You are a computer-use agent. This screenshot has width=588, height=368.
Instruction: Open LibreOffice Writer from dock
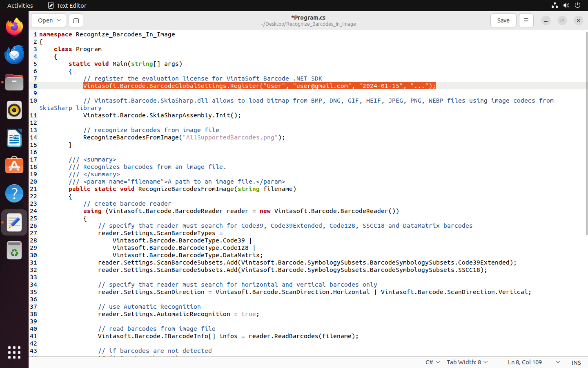click(14, 138)
